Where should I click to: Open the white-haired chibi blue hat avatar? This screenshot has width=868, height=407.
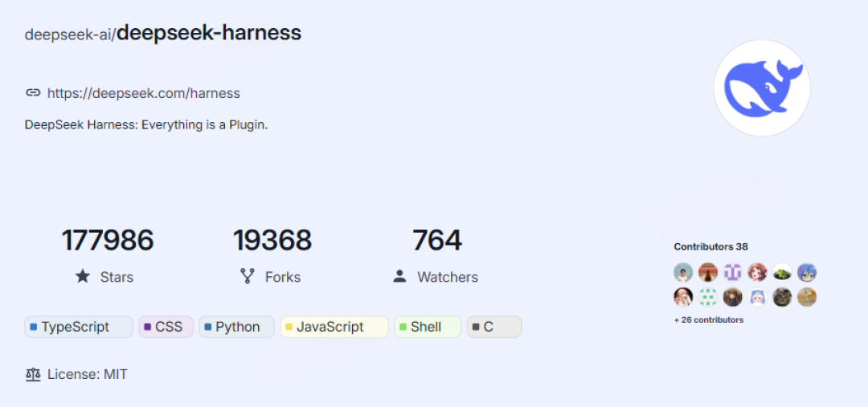click(x=757, y=297)
